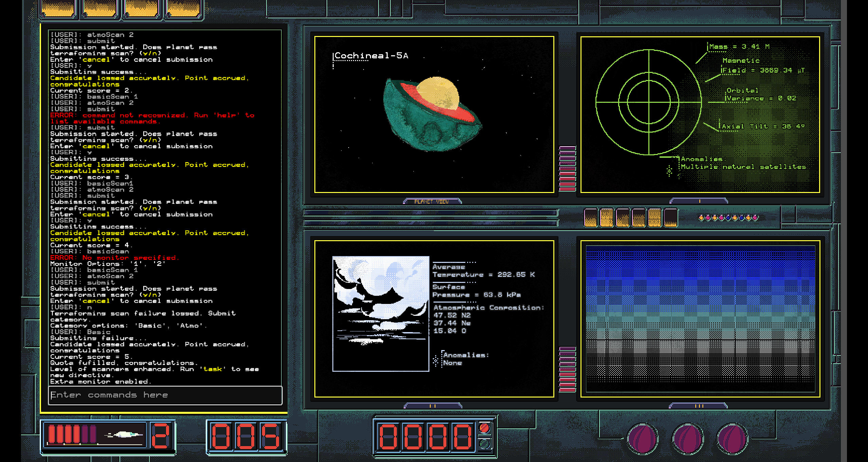The height and width of the screenshot is (462, 868).
Task: Click the fourth orange panel atop terminal
Action: point(183,8)
